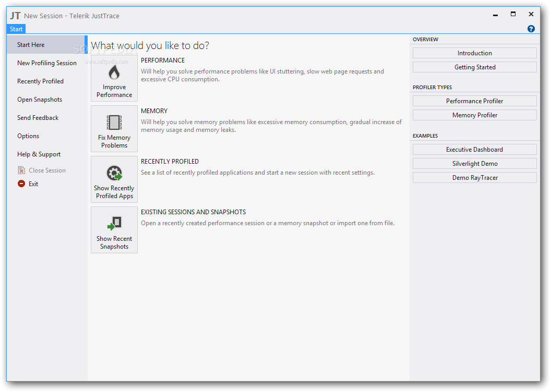Click the 'What would you like to do?' title
This screenshot has width=551, height=392.
pos(150,45)
